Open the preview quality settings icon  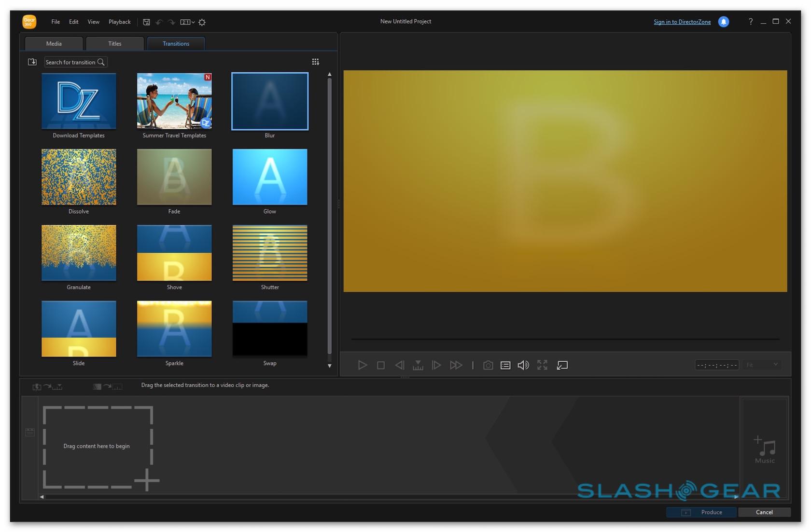pos(505,365)
